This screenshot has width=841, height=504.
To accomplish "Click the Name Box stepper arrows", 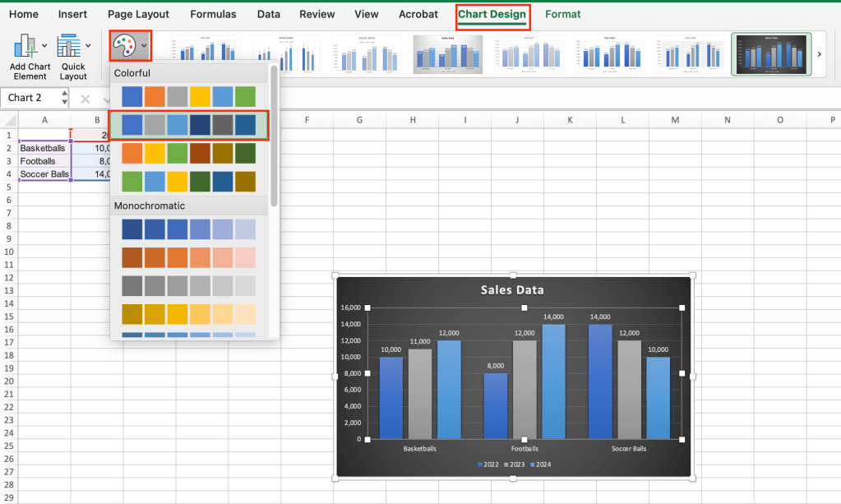I will 64,98.
